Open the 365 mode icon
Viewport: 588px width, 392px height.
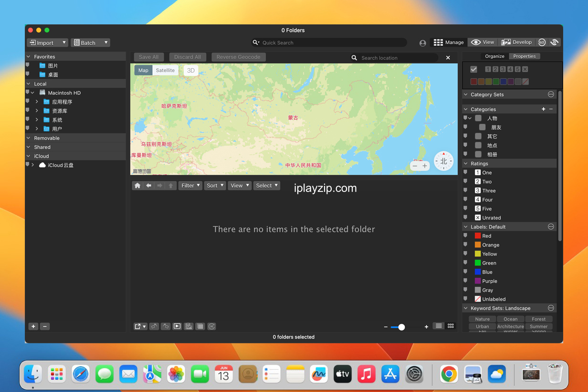(542, 42)
